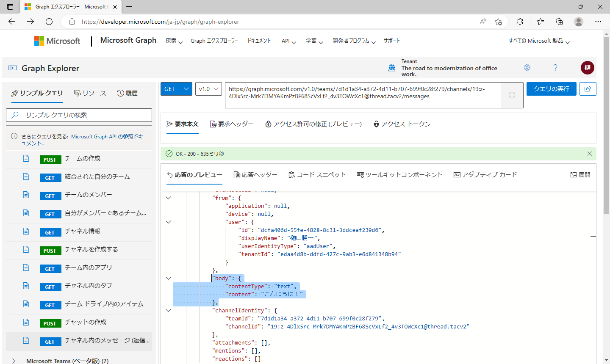Image resolution: width=610 pixels, height=364 pixels.
Task: Expand すべての Microsoft 製品 menu
Action: 539,41
